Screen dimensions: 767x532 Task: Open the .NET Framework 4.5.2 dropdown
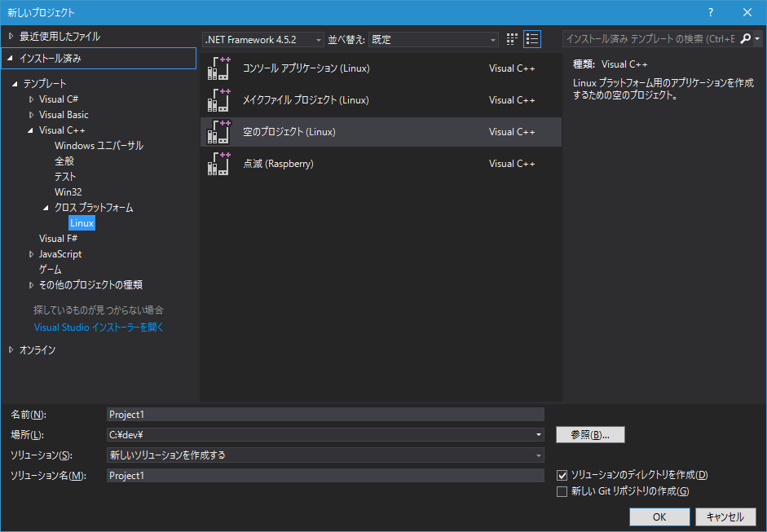click(263, 40)
